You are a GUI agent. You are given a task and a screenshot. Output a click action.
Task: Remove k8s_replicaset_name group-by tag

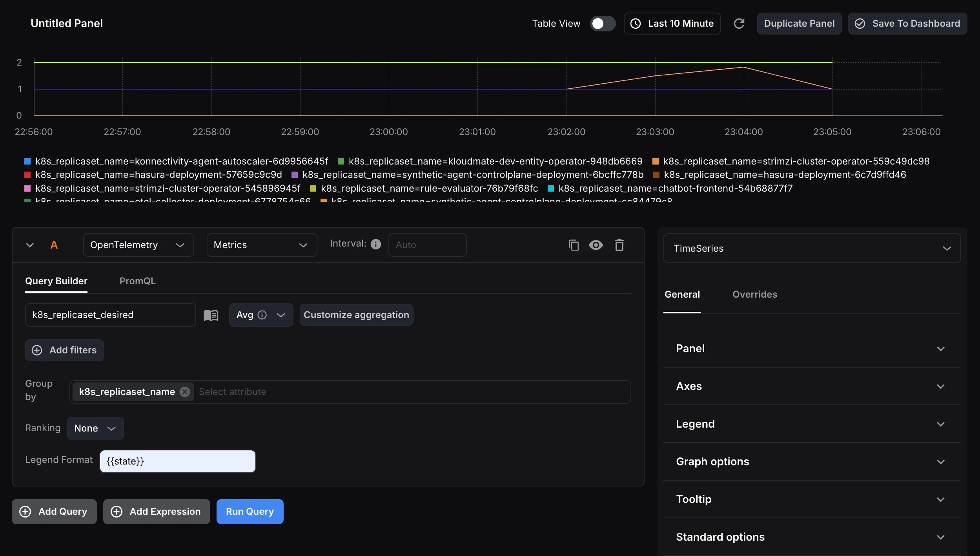tap(185, 391)
